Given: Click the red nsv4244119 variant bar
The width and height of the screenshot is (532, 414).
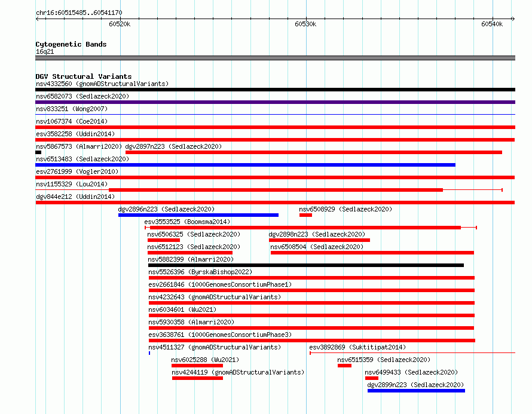Looking at the screenshot, I should [x=197, y=378].
